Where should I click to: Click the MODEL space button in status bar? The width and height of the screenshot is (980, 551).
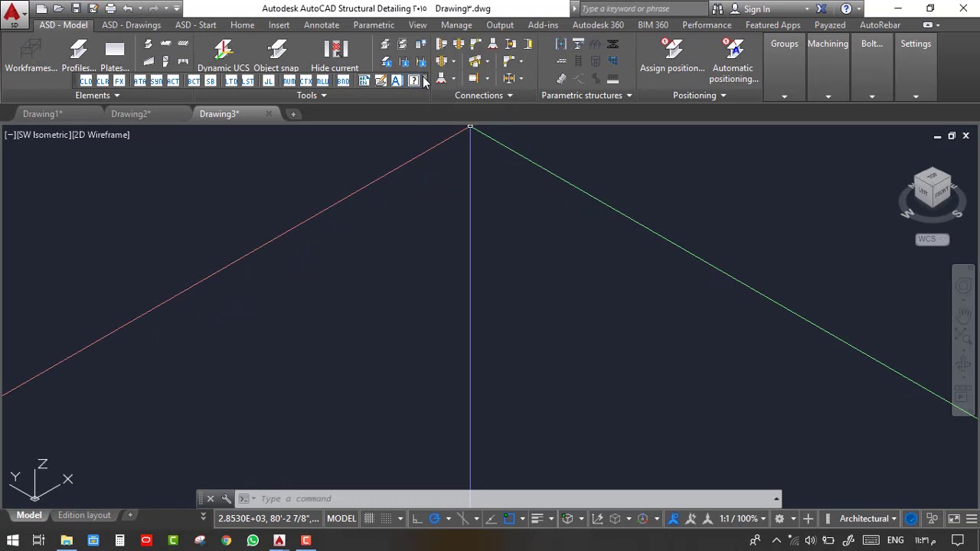[341, 519]
